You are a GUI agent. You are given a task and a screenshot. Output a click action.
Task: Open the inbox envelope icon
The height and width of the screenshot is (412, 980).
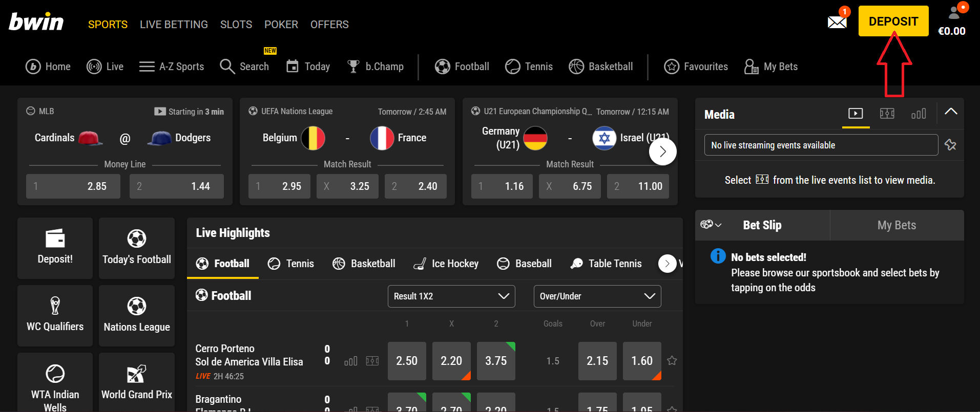(837, 22)
